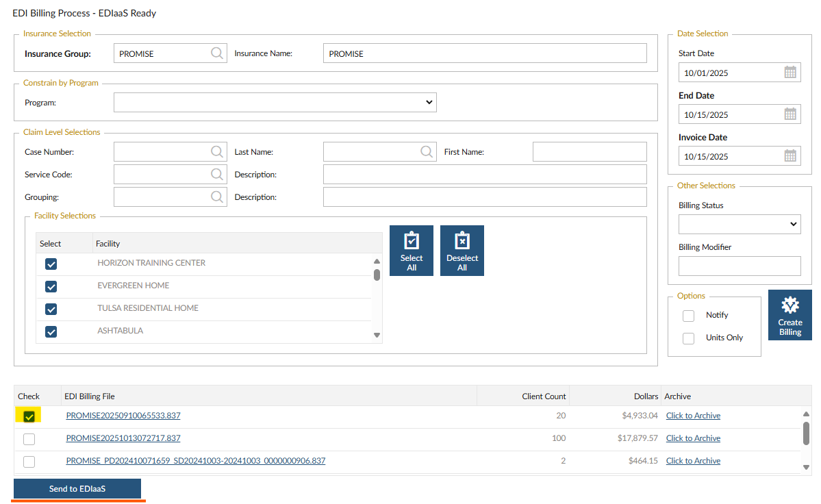This screenshot has height=504, width=821.
Task: Open the Billing Status dropdown
Action: [x=739, y=224]
